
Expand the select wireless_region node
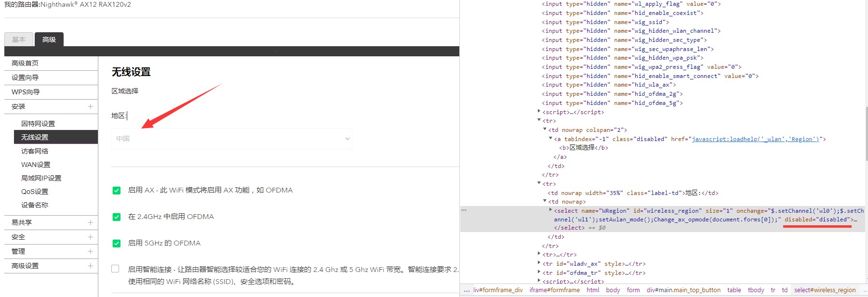(x=551, y=210)
